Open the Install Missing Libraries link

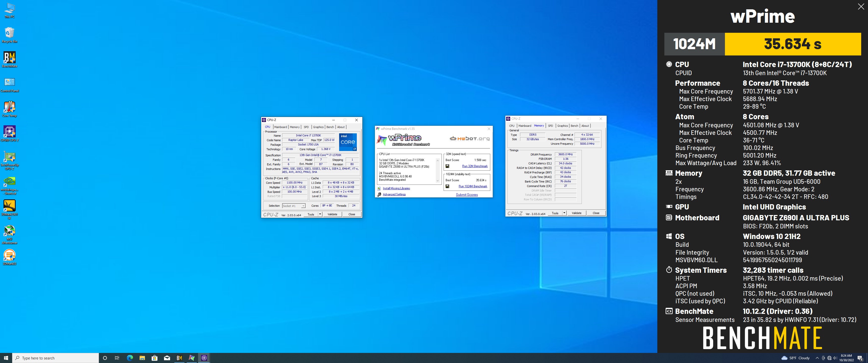396,189
